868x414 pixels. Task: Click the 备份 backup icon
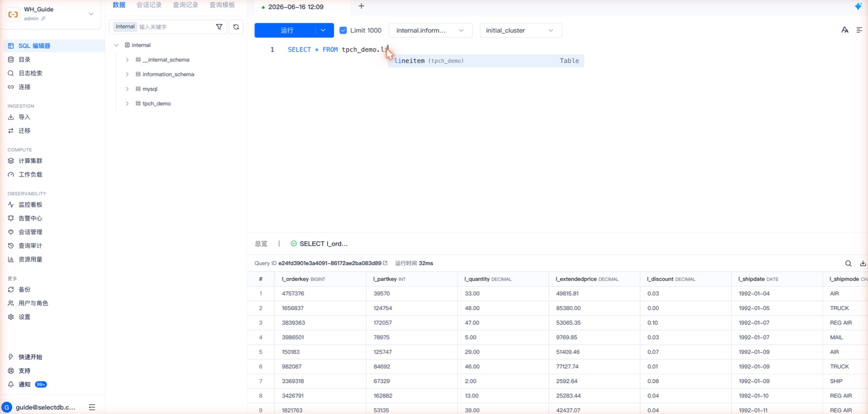[11, 289]
